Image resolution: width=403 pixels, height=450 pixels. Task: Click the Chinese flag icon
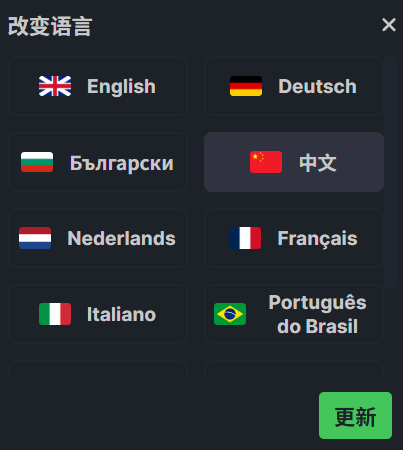pyautogui.click(x=266, y=162)
